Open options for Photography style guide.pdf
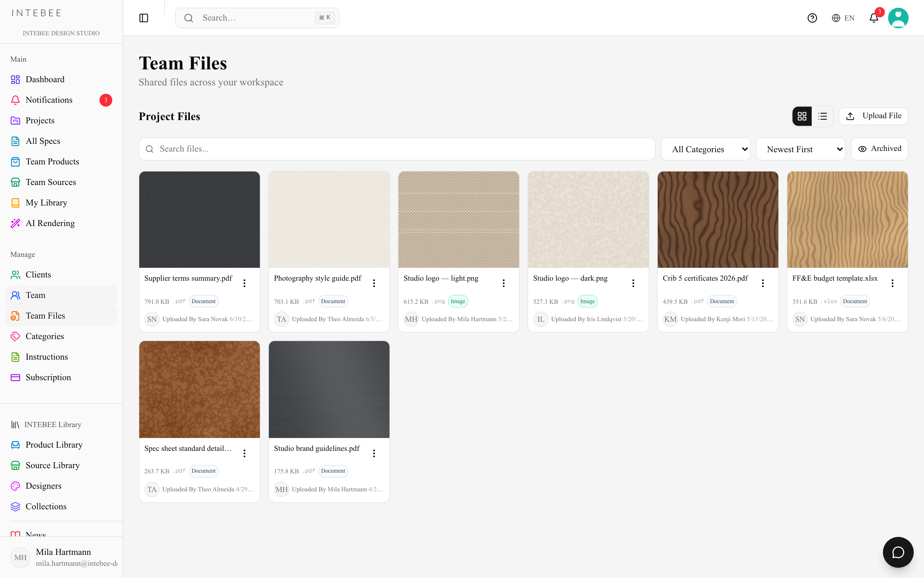 pos(374,283)
